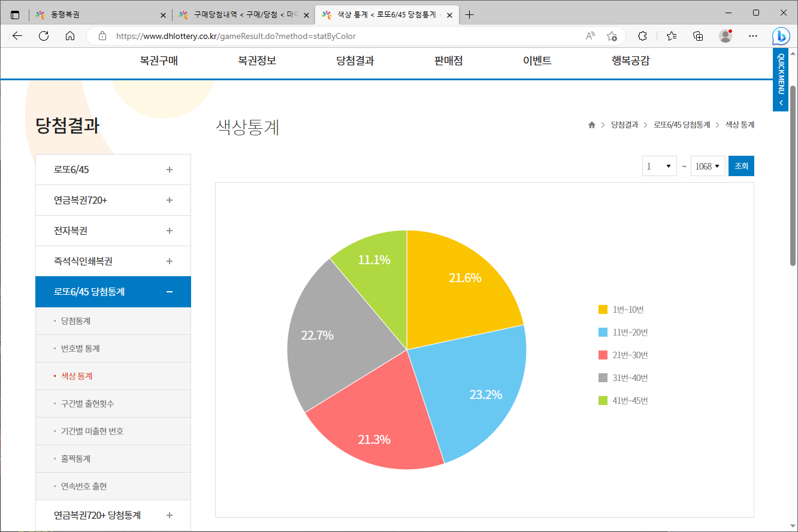The width and height of the screenshot is (798, 532).
Task: Open 번호별 통계 submenu link
Action: tap(80, 349)
